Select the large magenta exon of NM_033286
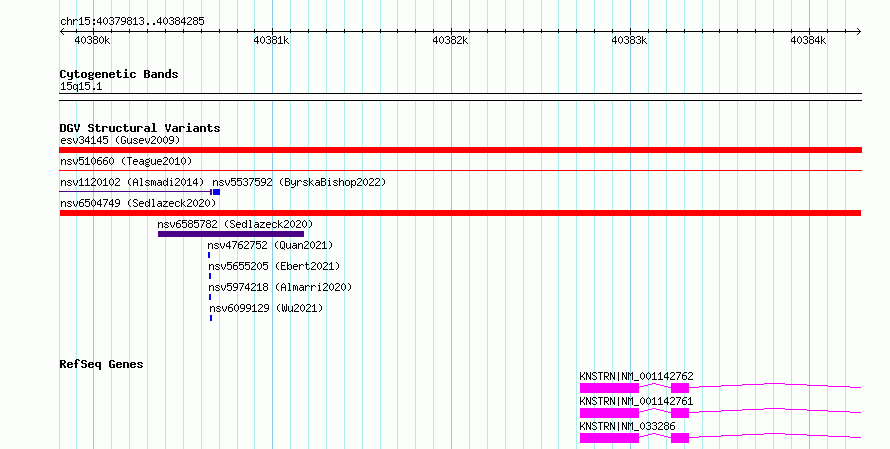 coord(610,438)
